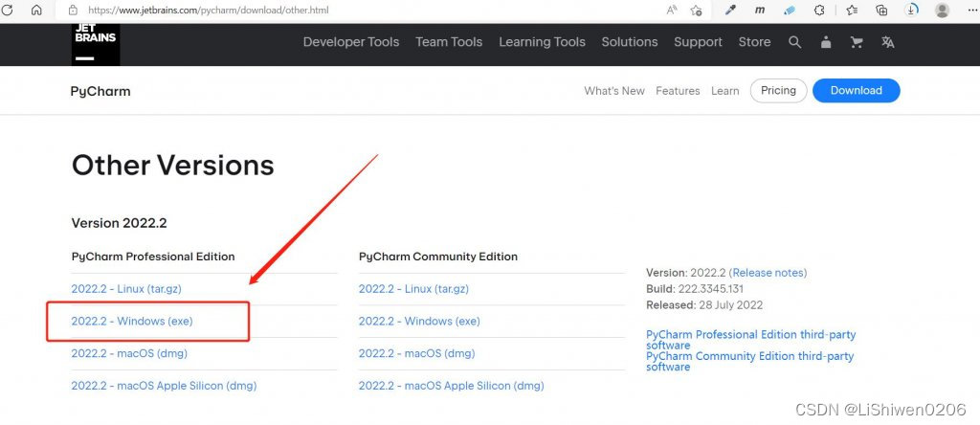This screenshot has height=425, width=980.
Task: Open the shopping cart icon
Action: point(857,42)
